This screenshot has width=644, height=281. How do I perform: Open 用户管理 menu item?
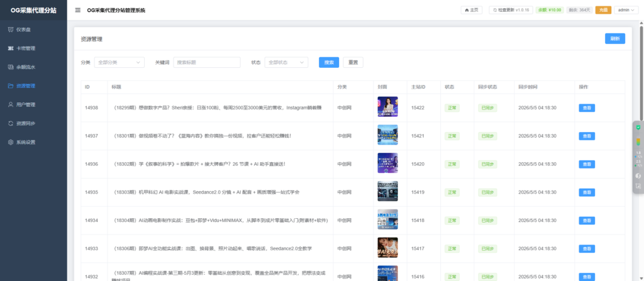33,105
